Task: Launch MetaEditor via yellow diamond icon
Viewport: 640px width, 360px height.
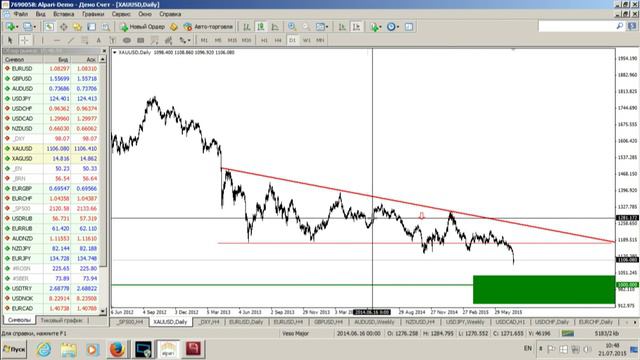Action: coord(173,27)
